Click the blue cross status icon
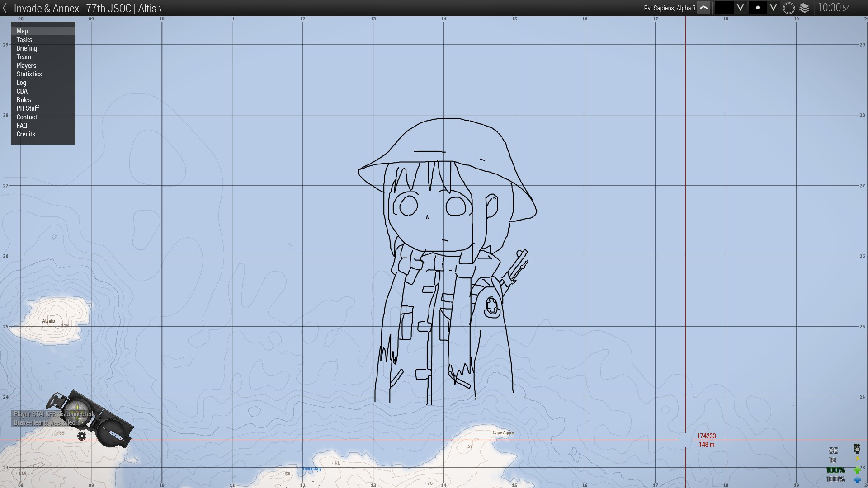Viewport: 868px width, 488px height. click(x=857, y=479)
